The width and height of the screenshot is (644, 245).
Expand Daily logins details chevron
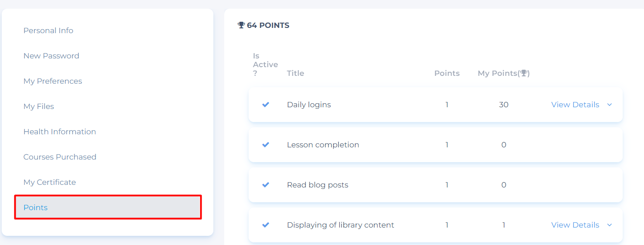point(610,105)
